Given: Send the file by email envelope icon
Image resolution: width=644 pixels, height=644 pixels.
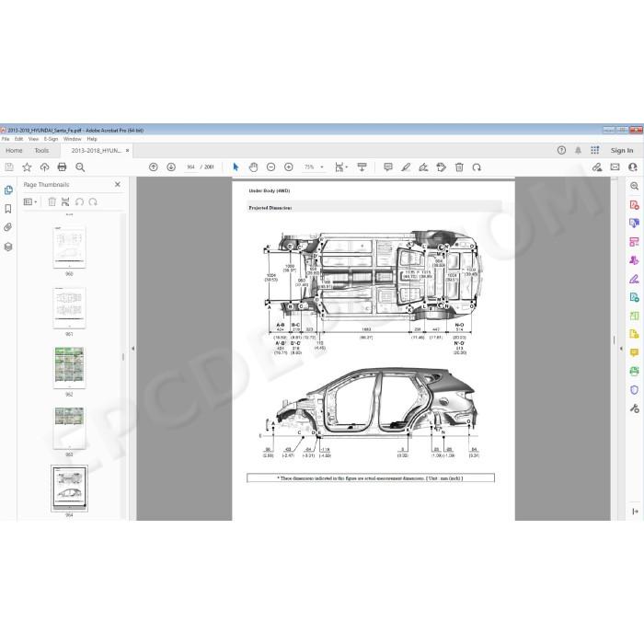Looking at the screenshot, I should click(x=615, y=167).
